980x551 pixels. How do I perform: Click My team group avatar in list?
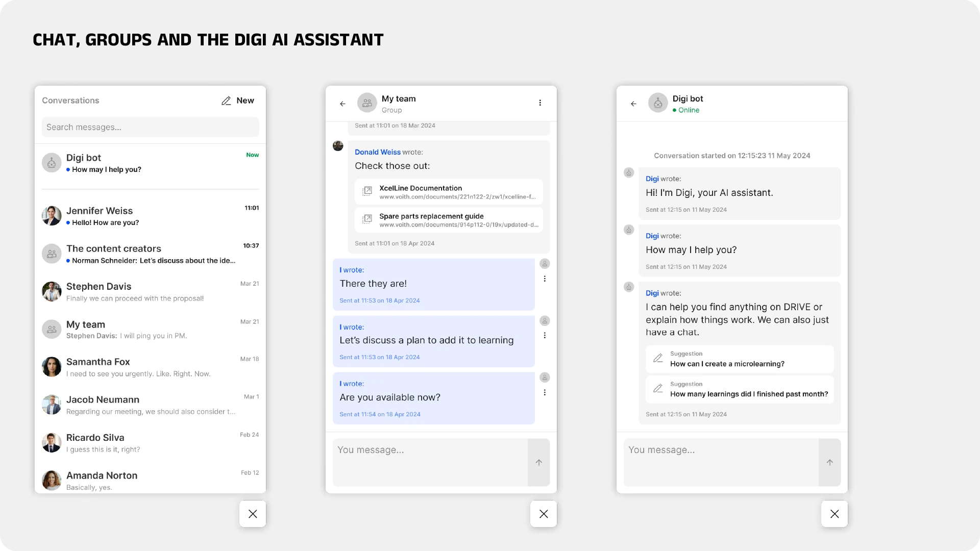[52, 329]
